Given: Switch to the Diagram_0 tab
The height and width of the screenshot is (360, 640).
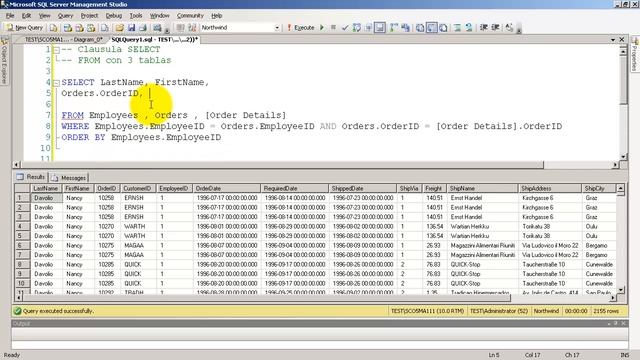Looking at the screenshot, I should coord(63,40).
